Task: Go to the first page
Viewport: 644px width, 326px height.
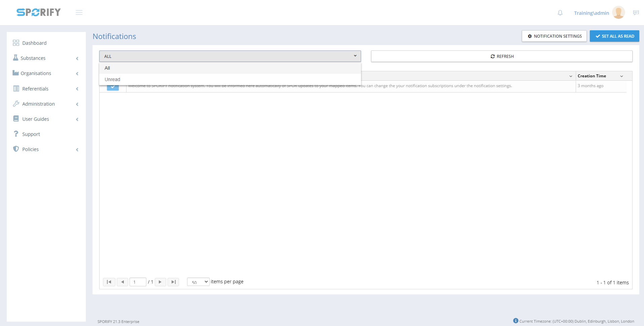Action: point(109,282)
